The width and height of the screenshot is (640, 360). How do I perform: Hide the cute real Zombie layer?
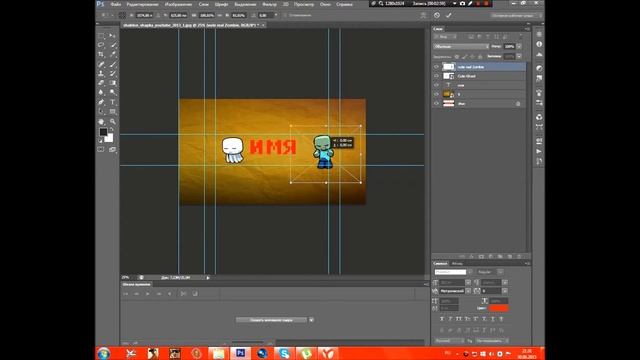[436, 67]
